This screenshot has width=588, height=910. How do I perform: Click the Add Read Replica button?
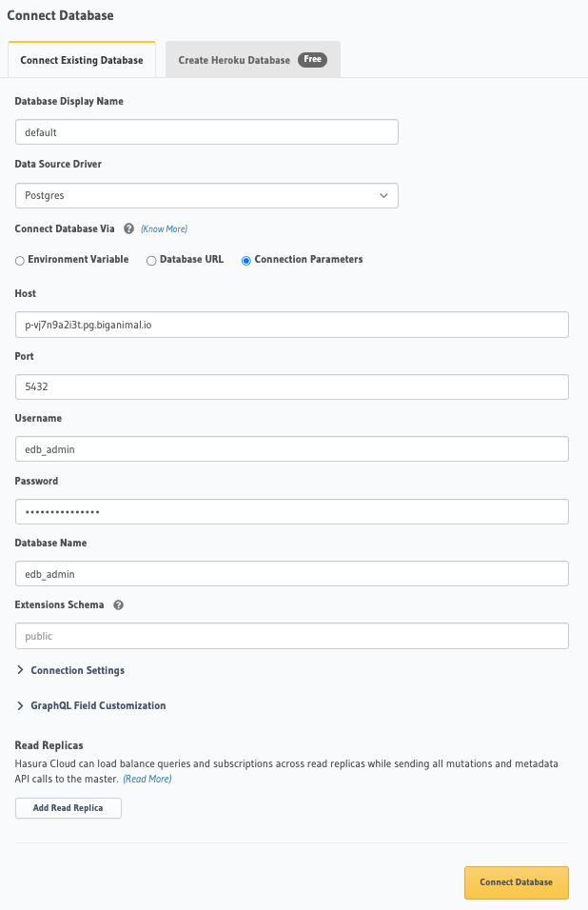[x=68, y=807]
